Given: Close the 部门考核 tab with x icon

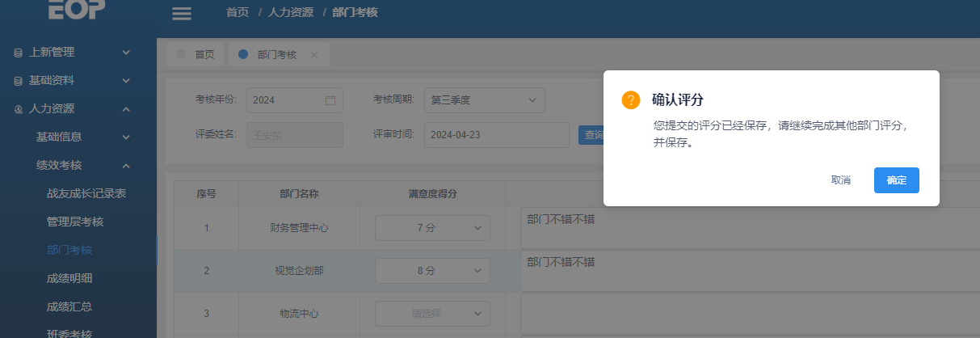Looking at the screenshot, I should click(x=314, y=55).
